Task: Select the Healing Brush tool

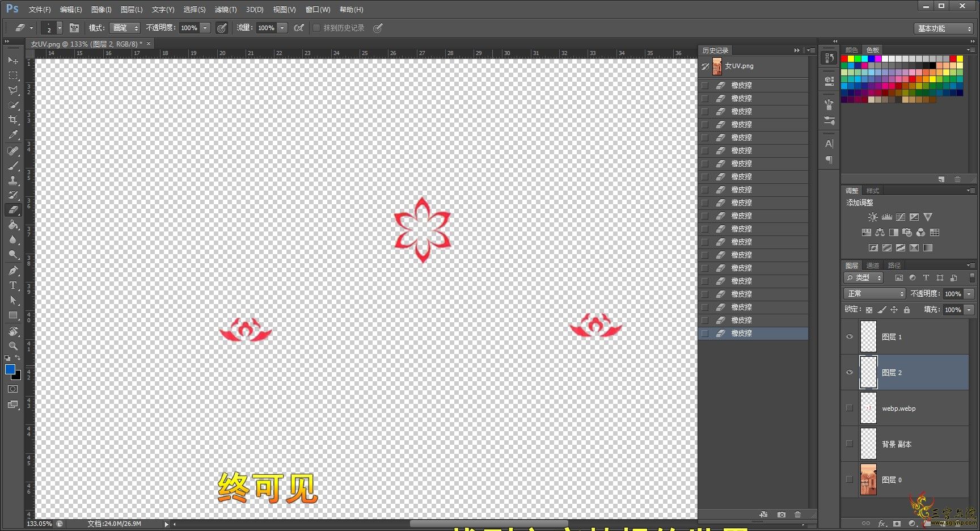Action: pyautogui.click(x=13, y=151)
